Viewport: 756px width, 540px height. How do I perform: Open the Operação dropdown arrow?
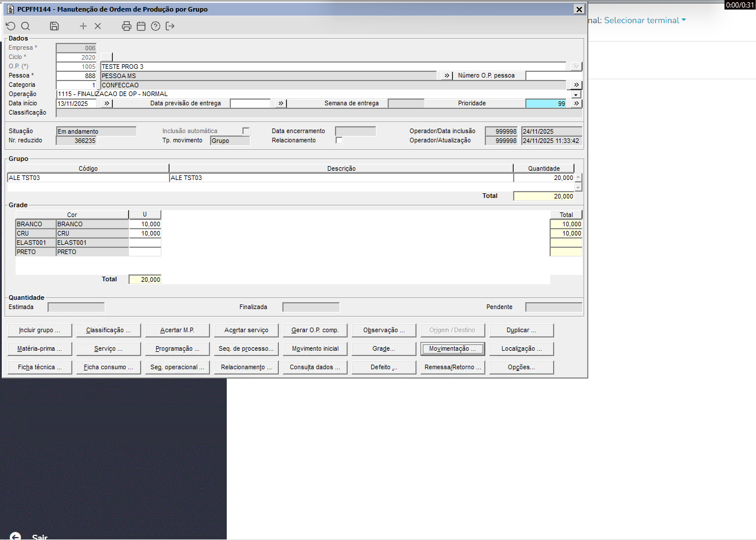coord(576,94)
